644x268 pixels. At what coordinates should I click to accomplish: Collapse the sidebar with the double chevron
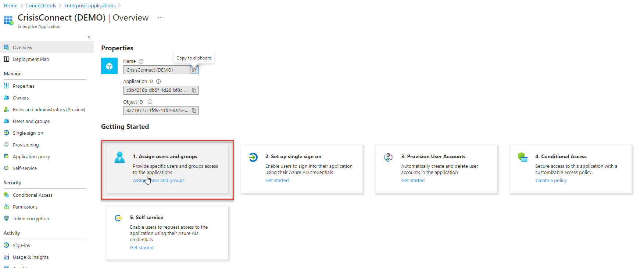pyautogui.click(x=89, y=37)
